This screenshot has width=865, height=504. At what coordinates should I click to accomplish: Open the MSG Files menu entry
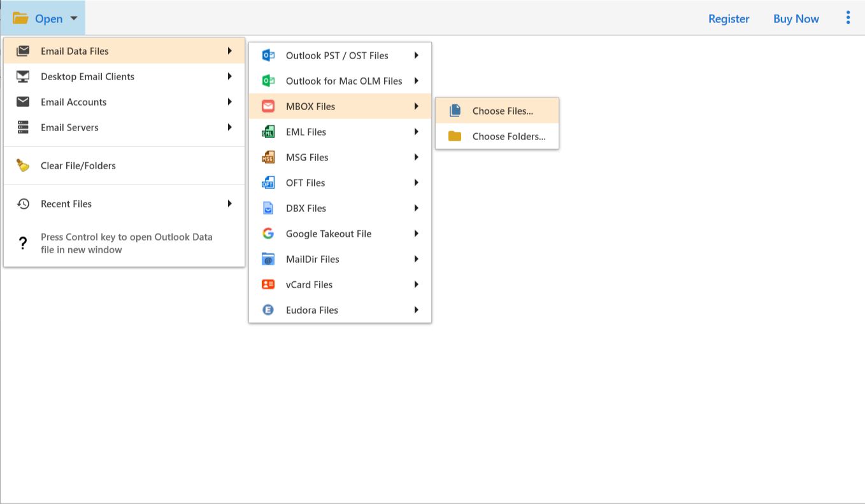(340, 157)
